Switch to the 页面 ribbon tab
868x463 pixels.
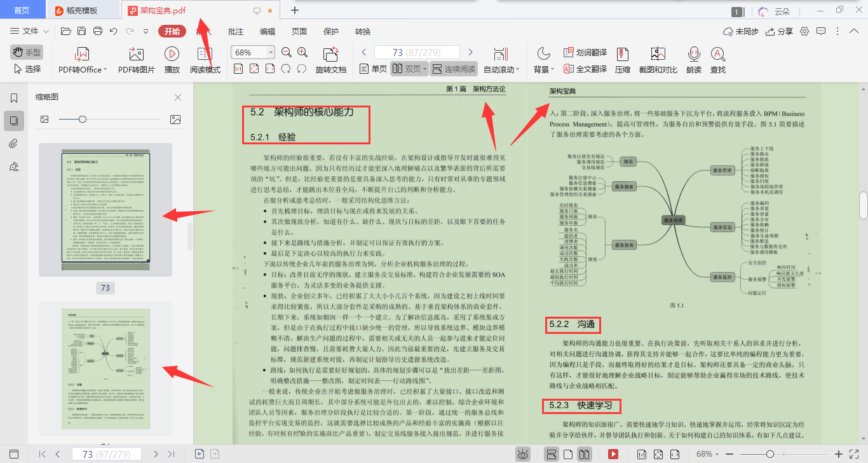[x=299, y=31]
